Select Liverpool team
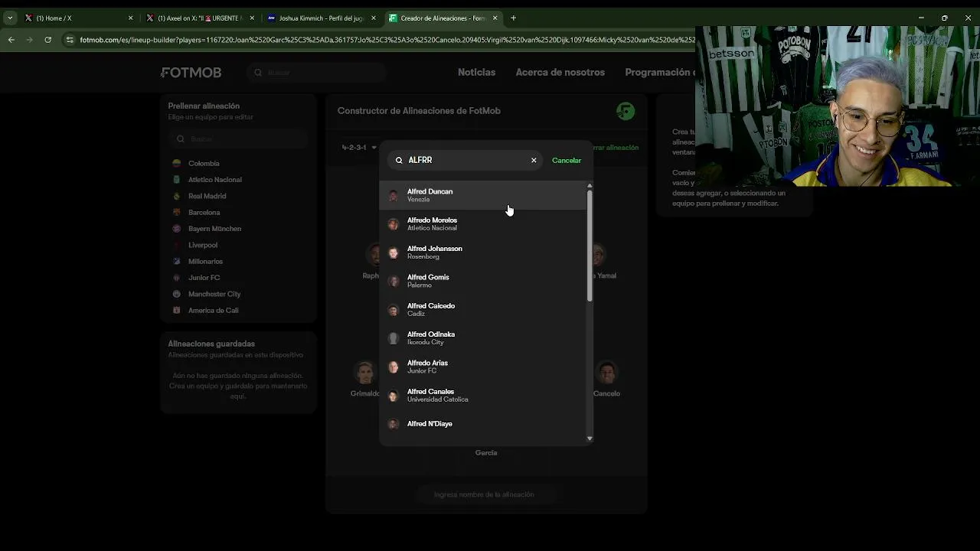980x551 pixels. point(203,245)
